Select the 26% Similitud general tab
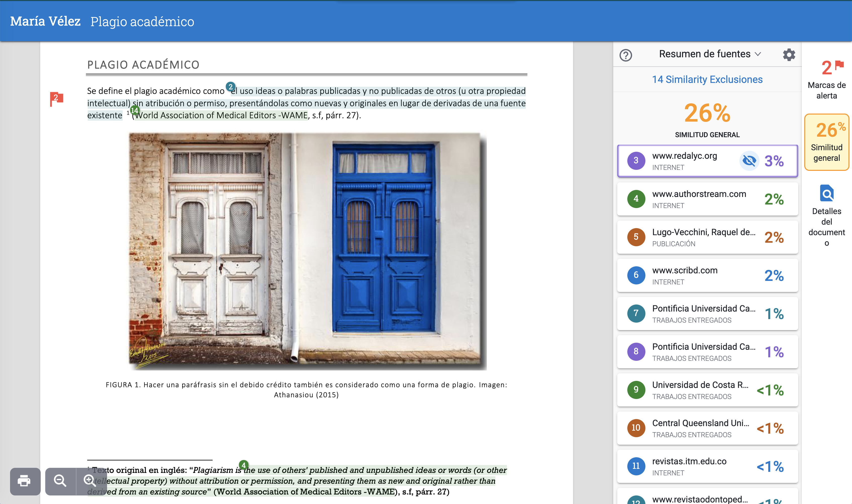This screenshot has width=852, height=504. point(827,142)
